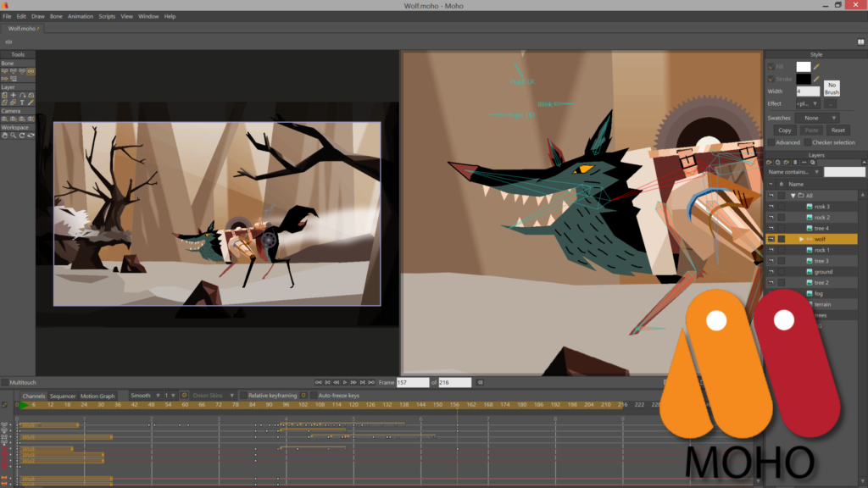Viewport: 868px width, 488px height.
Task: Select the Rotate Workspace tool
Action: click(22, 136)
